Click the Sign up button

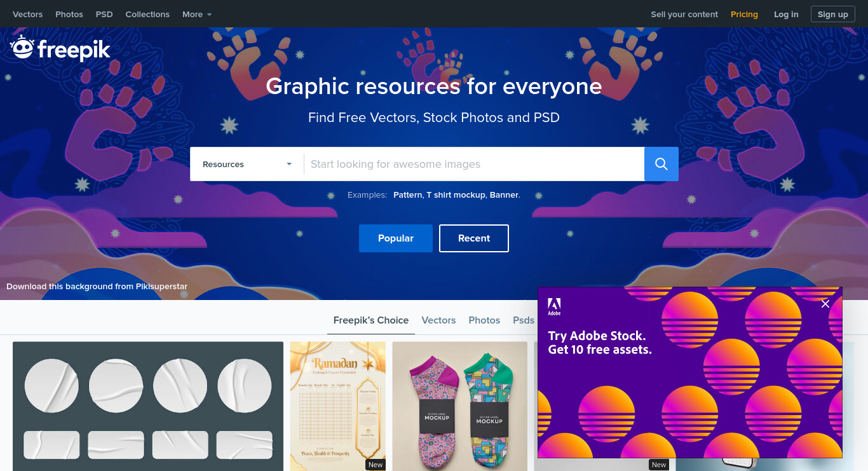click(832, 14)
